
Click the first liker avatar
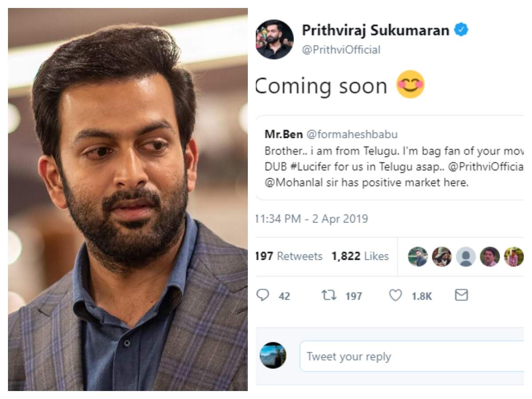[418, 256]
